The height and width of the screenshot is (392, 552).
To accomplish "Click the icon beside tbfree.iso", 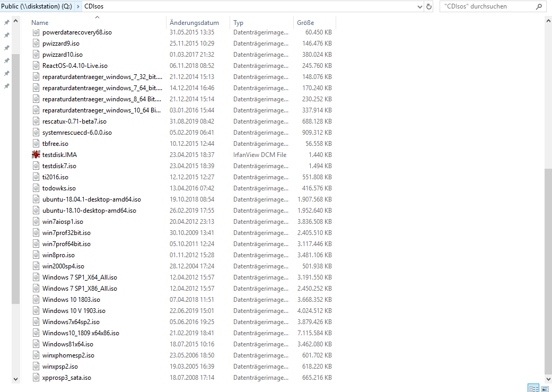I will (36, 143).
